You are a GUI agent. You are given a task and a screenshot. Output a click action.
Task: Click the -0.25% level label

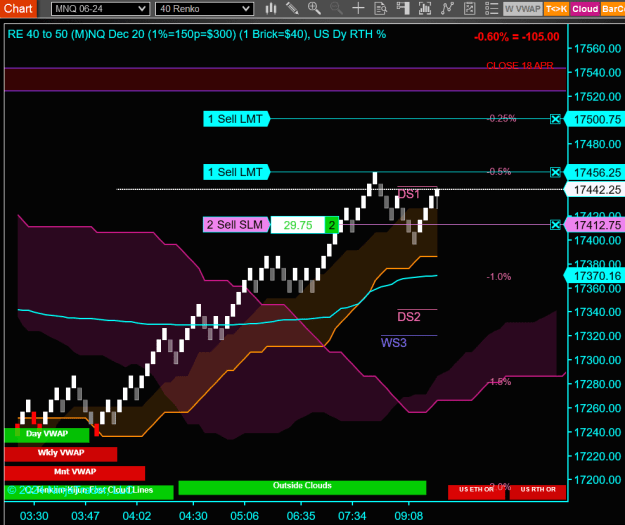501,118
